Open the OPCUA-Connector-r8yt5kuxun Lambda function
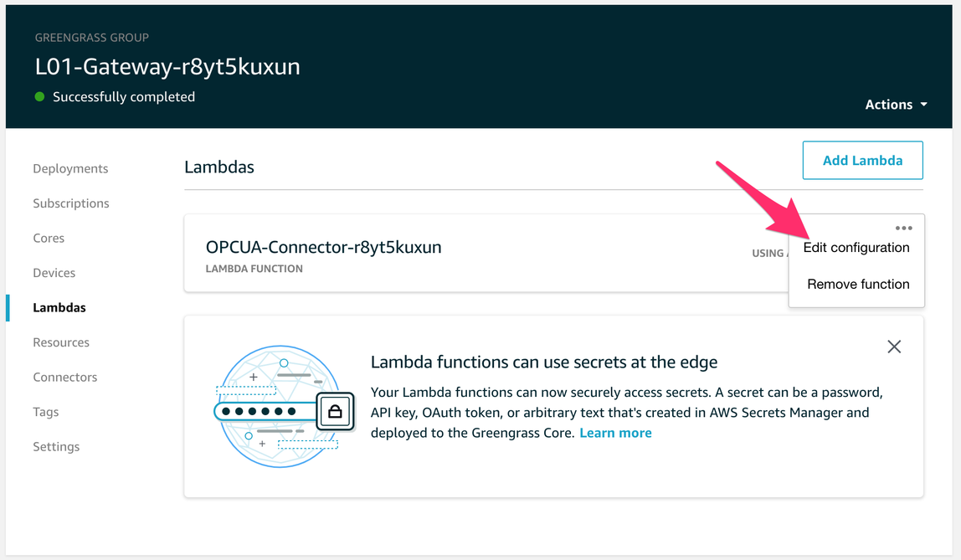 [323, 247]
